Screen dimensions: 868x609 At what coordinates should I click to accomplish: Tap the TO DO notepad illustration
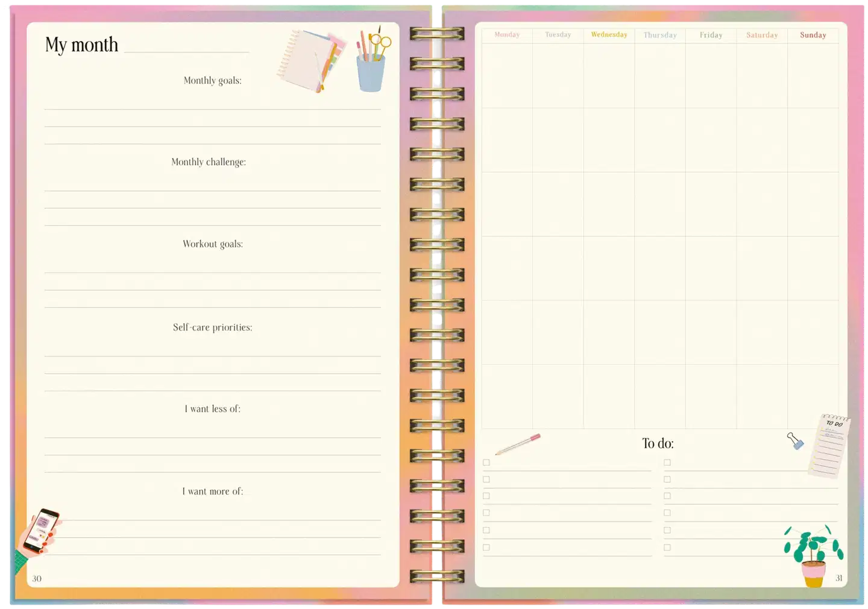(x=829, y=446)
